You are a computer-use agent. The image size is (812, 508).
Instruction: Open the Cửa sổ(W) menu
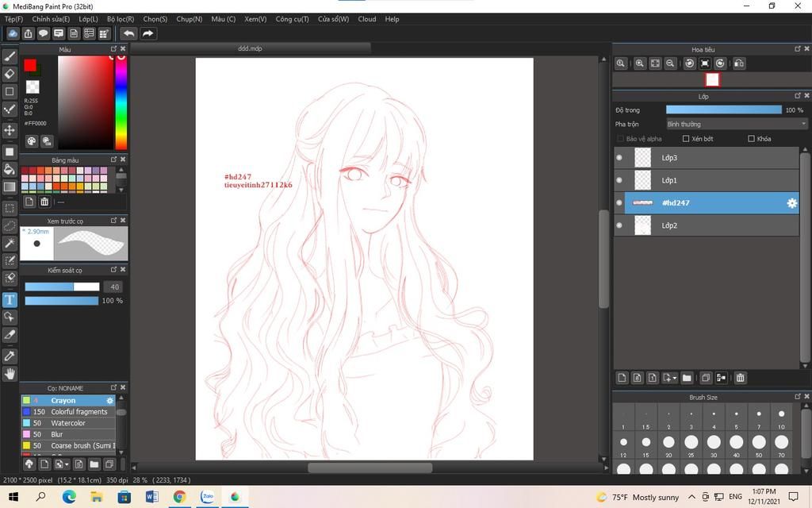[334, 19]
